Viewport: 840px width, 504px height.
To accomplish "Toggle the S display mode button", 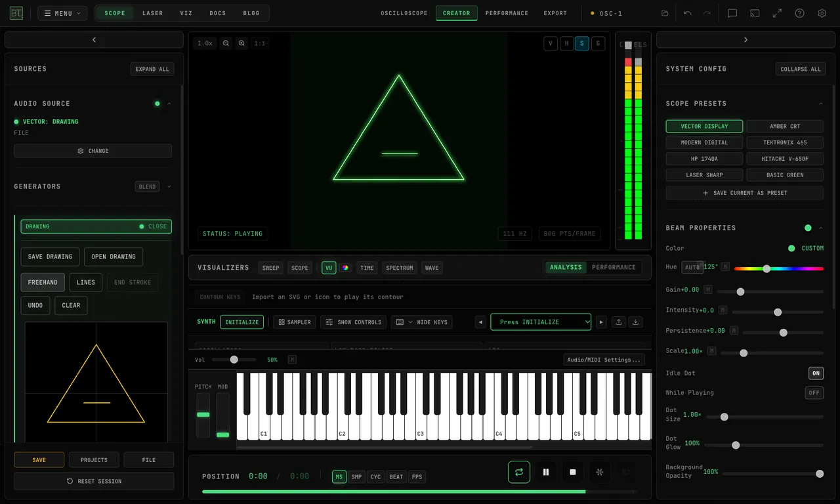I will click(582, 43).
